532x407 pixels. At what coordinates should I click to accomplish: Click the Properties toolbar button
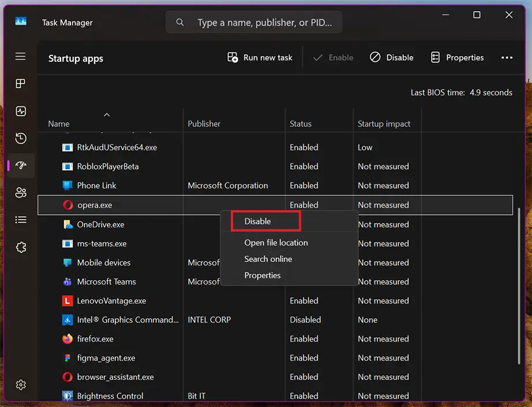pos(458,58)
